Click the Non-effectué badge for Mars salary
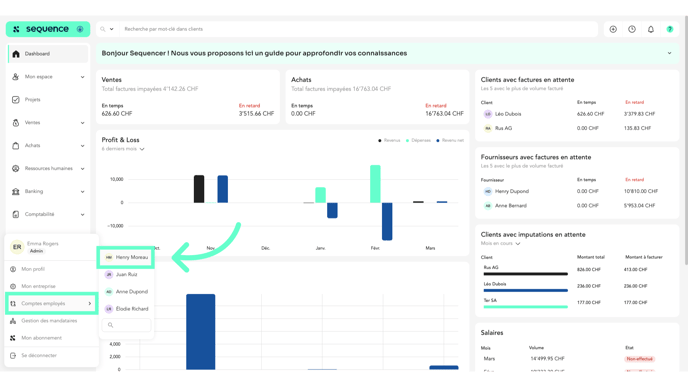 tap(639, 359)
